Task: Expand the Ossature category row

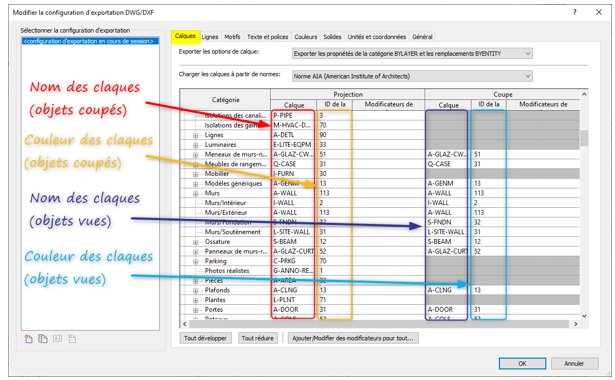Action: coord(195,242)
